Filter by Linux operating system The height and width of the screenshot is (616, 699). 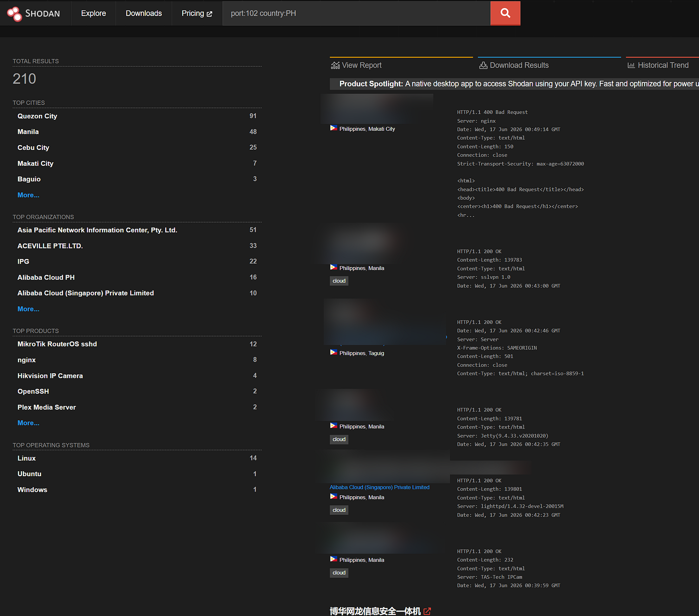[26, 458]
